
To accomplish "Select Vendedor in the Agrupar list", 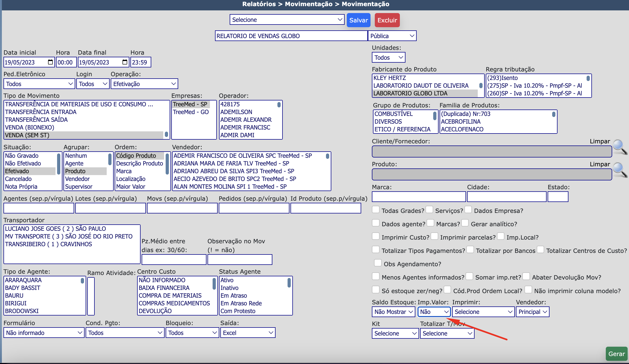I will [x=77, y=179].
